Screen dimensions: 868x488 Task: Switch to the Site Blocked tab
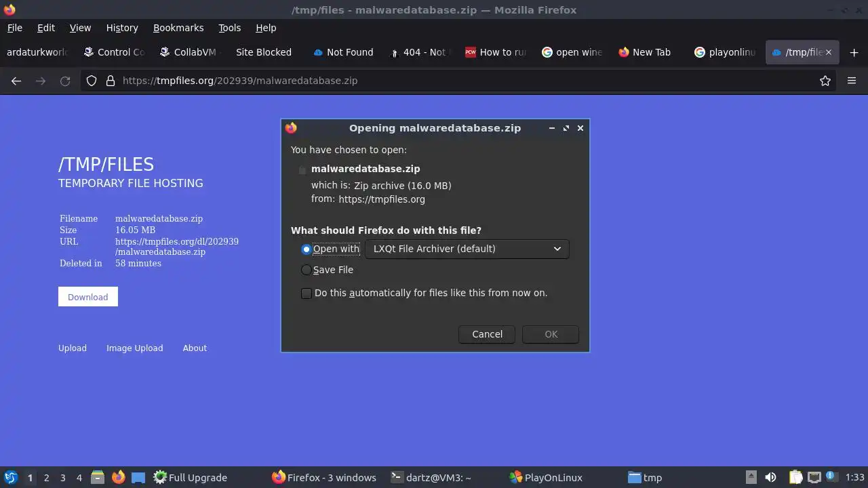click(264, 52)
